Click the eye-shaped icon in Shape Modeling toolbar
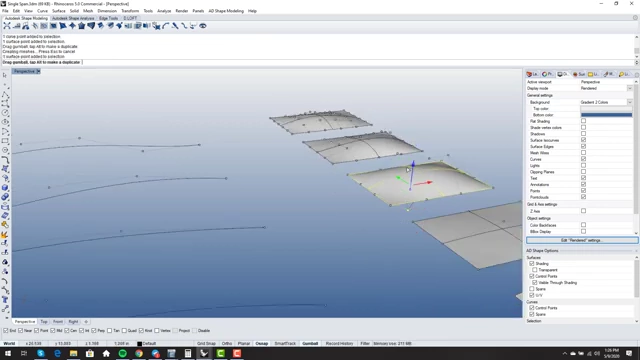Viewport: 640px width, 360px height. [203, 26]
